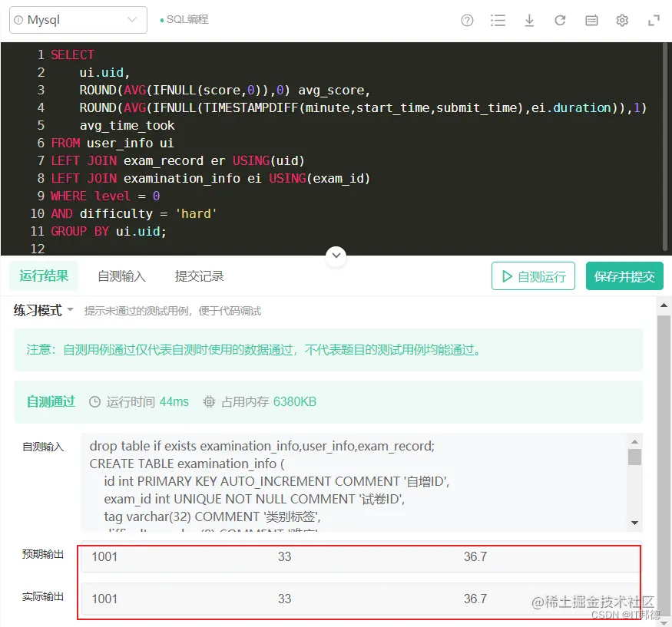Click the 44ms run time value
This screenshot has height=627, width=672.
click(174, 401)
